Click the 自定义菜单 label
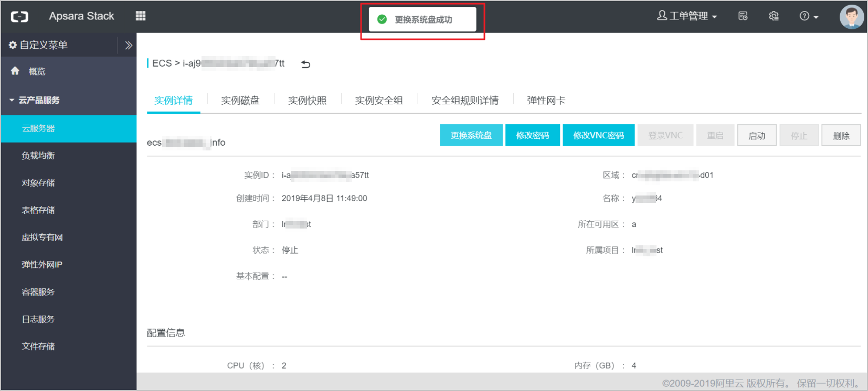Image resolution: width=868 pixels, height=391 pixels. click(44, 45)
